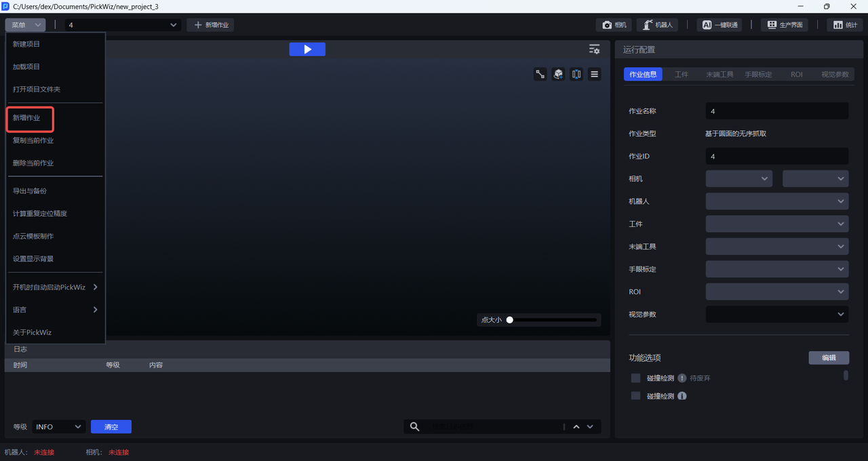Open the 生产界面 production view
Viewport: 868px width, 461px height.
point(785,25)
